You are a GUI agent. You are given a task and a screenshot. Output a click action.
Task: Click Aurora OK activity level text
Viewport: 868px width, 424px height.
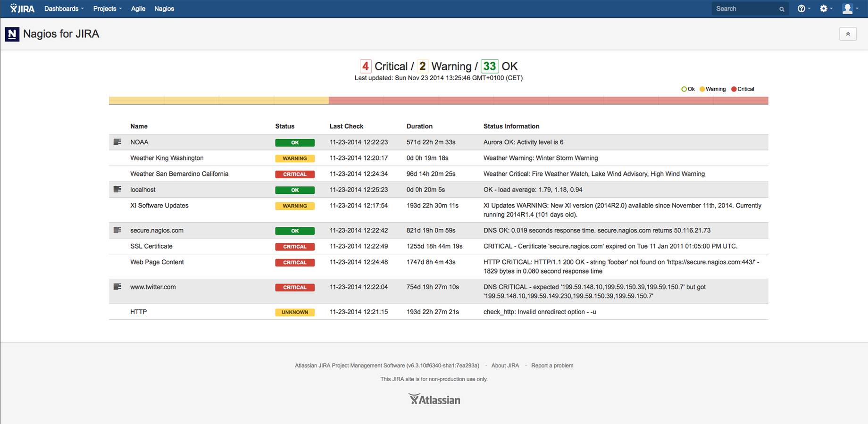[x=523, y=142]
